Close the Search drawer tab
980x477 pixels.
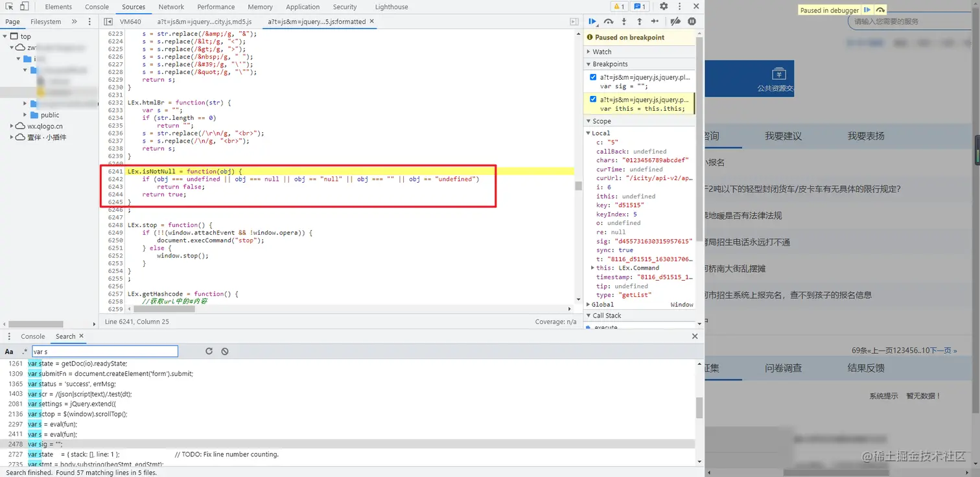point(82,336)
